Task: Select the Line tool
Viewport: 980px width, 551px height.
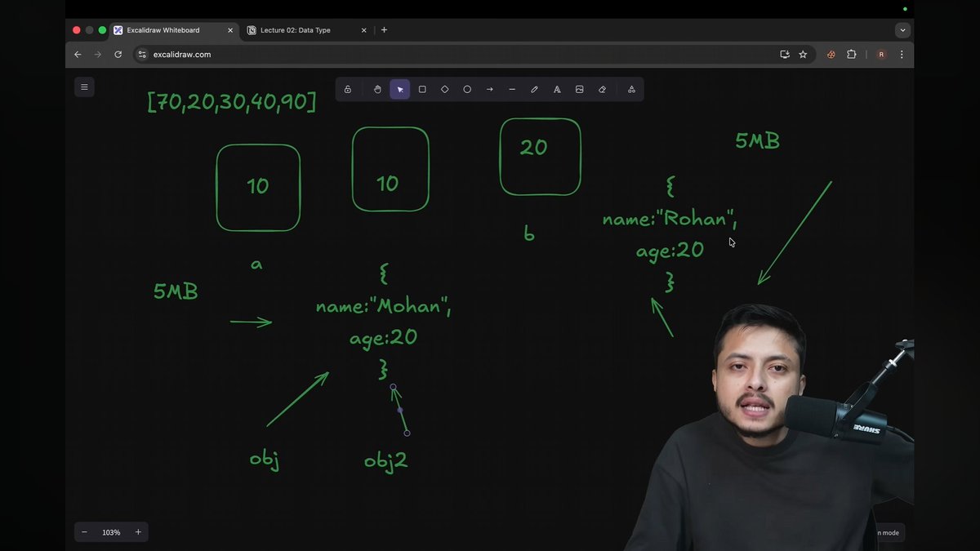Action: (512, 89)
